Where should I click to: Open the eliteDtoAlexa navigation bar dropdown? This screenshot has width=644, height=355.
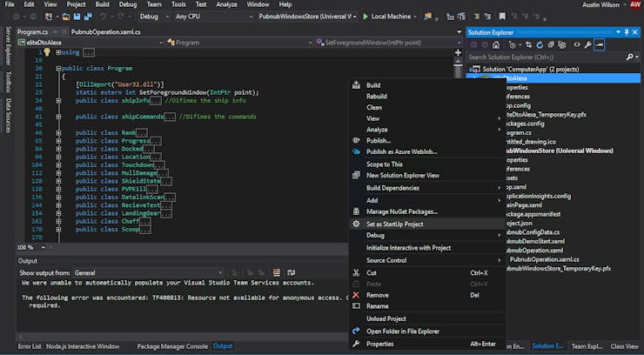tap(90, 43)
